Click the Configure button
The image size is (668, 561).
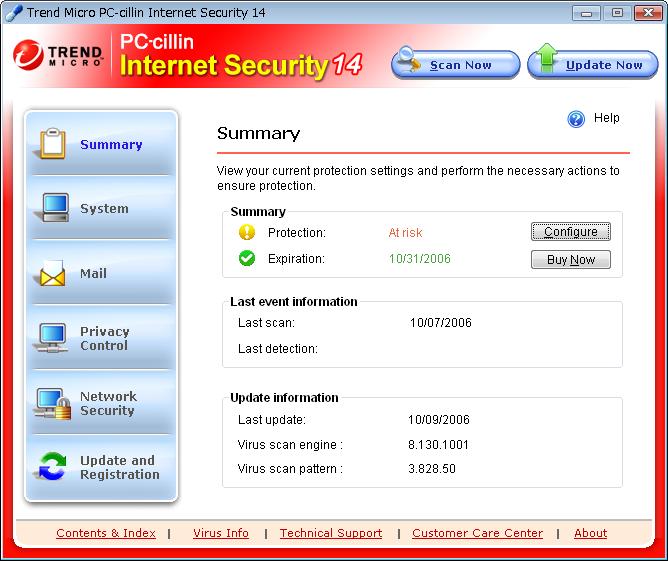tap(570, 232)
